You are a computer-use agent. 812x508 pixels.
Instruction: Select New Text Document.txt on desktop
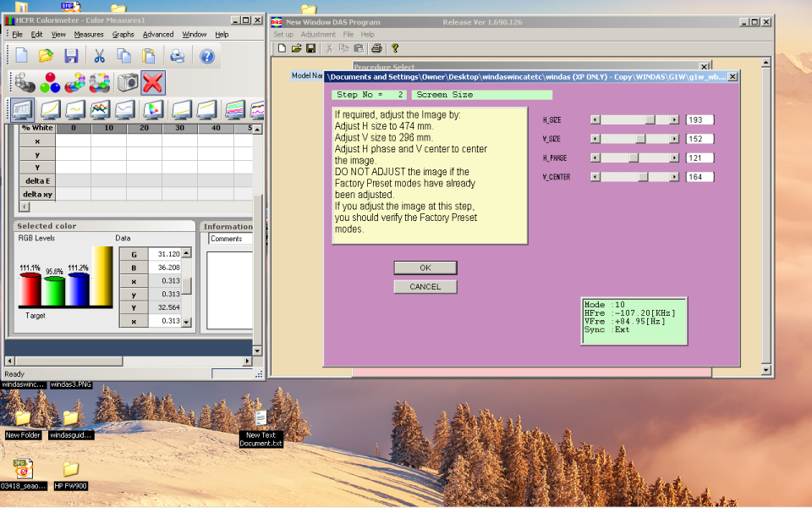pyautogui.click(x=261, y=428)
